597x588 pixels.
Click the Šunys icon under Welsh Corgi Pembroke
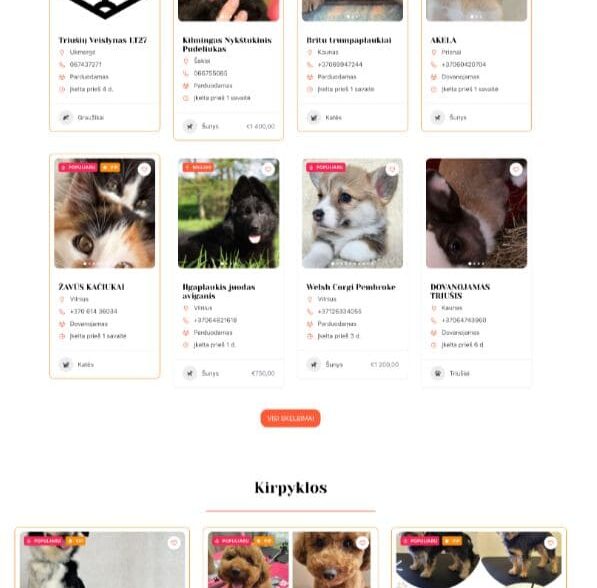pos(314,364)
